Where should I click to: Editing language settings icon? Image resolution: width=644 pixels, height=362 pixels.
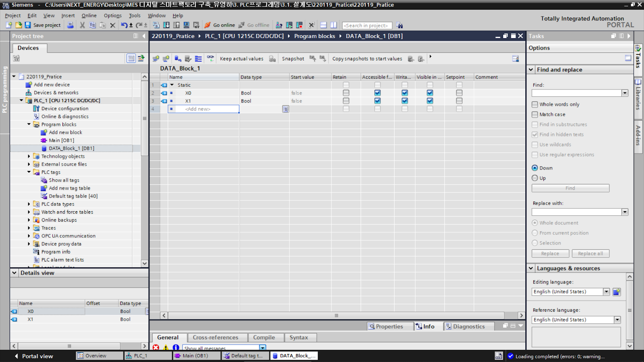(617, 292)
